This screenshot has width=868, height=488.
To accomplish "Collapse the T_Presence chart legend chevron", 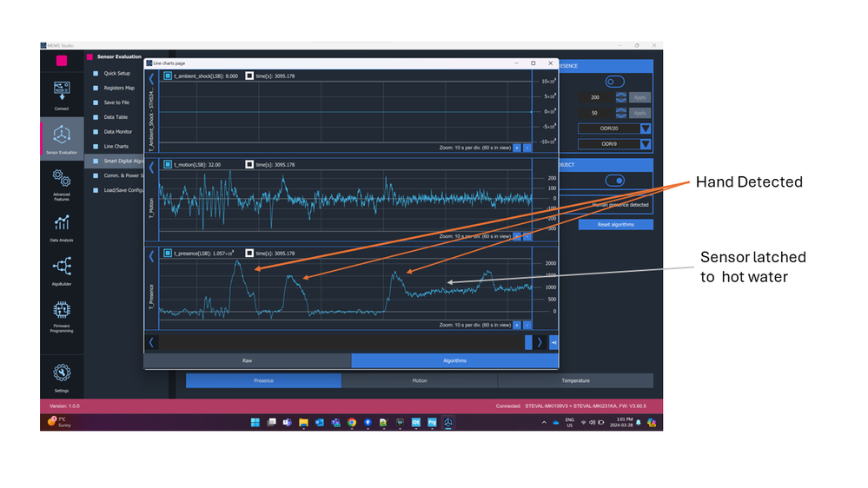I will (151, 256).
